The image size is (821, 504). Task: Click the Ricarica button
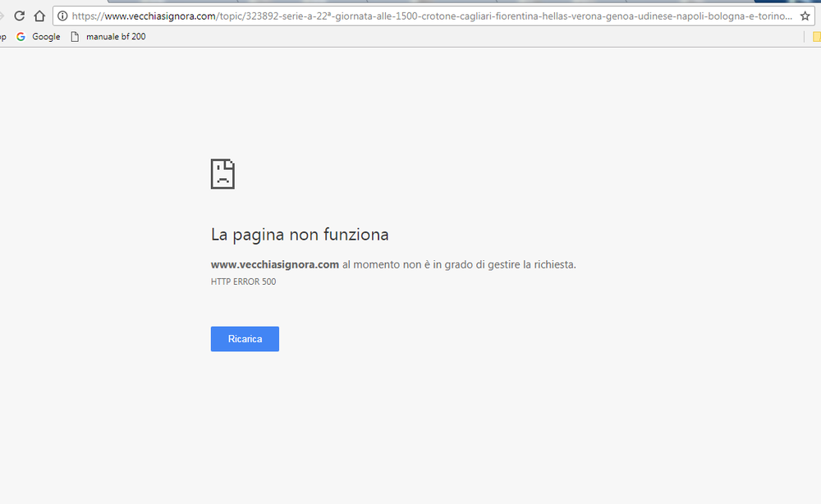tap(245, 339)
